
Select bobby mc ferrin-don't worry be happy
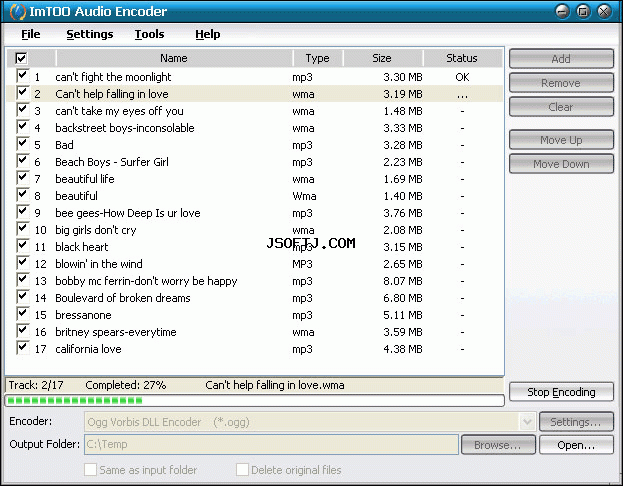tap(254, 281)
